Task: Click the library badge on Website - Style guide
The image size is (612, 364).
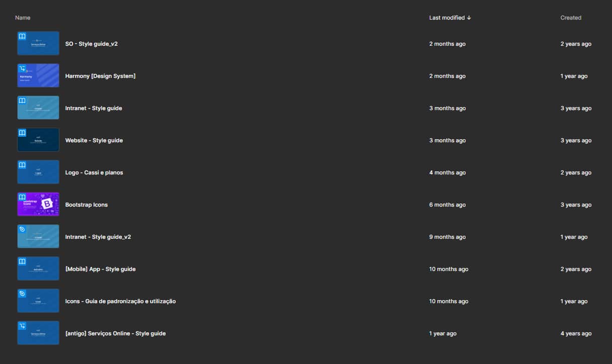Action: 22,133
